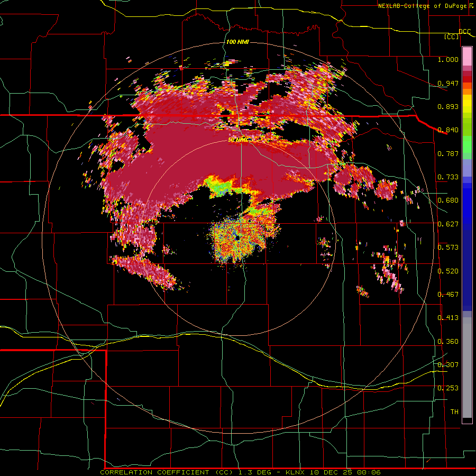Viewport: 476px width, 476px height.
Task: Select the 0.360 scale value
Action: click(448, 342)
